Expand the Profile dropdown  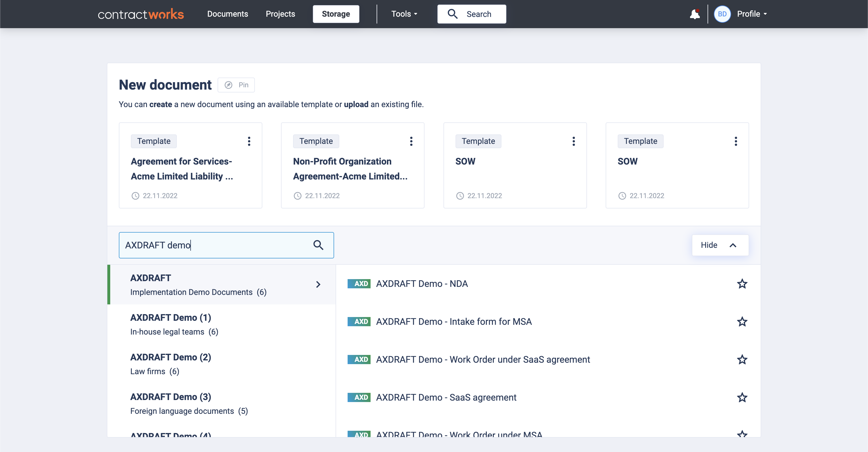pos(752,14)
